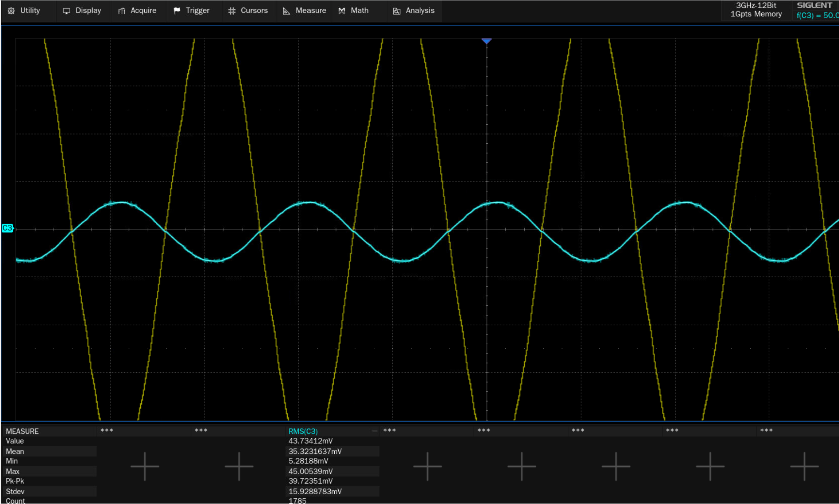This screenshot has width=839, height=504.
Task: Select the RMS(C3) measurement header
Action: pos(303,431)
